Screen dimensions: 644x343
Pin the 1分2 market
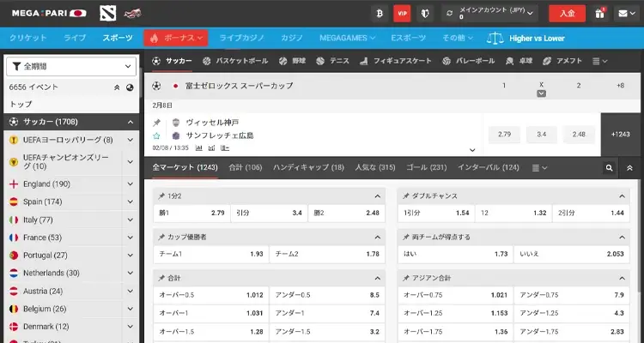point(161,196)
